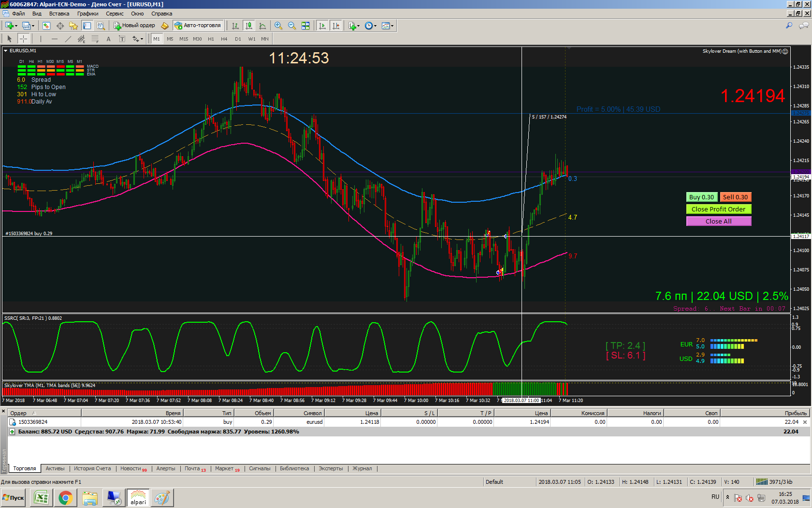
Task: Switch chart timeframe to M5
Action: [170, 39]
